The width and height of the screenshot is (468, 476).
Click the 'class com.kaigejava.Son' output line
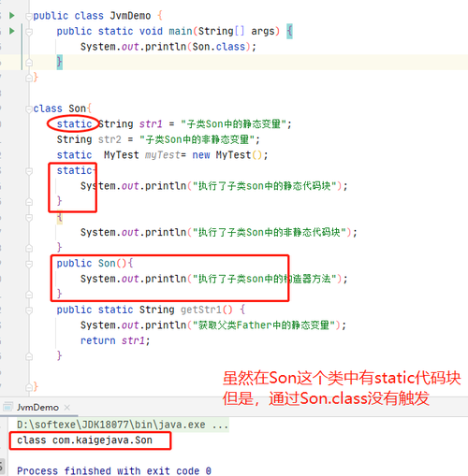pyautogui.click(x=84, y=440)
